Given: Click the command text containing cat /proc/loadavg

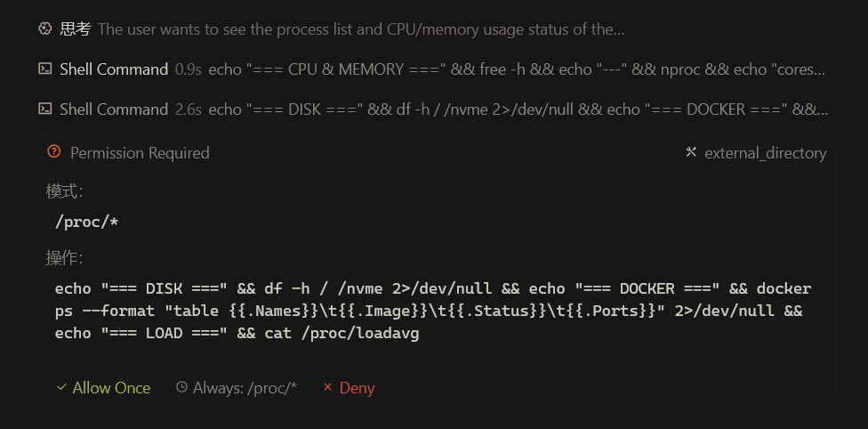Looking at the screenshot, I should tap(433, 311).
